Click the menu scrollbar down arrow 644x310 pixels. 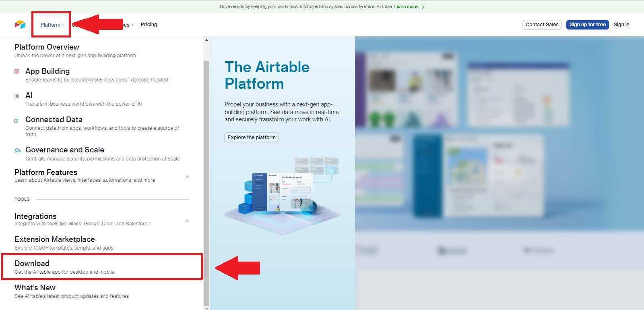click(206, 308)
